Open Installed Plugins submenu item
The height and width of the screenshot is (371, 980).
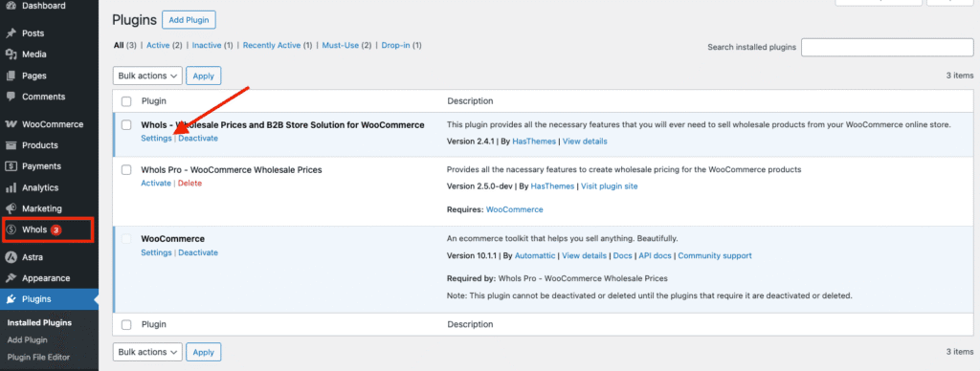tap(39, 323)
